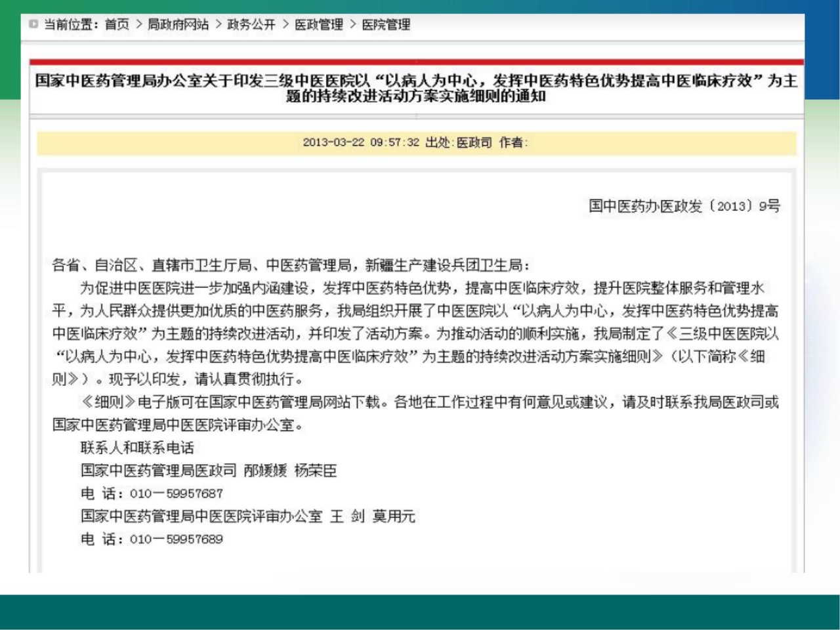Select document number 国中医药办医政发〔2013〕9号
Screen dimensions: 840x630
(686, 204)
